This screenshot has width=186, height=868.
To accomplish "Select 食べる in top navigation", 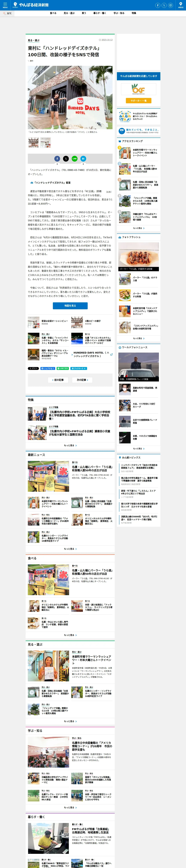I will pyautogui.click(x=53, y=13).
